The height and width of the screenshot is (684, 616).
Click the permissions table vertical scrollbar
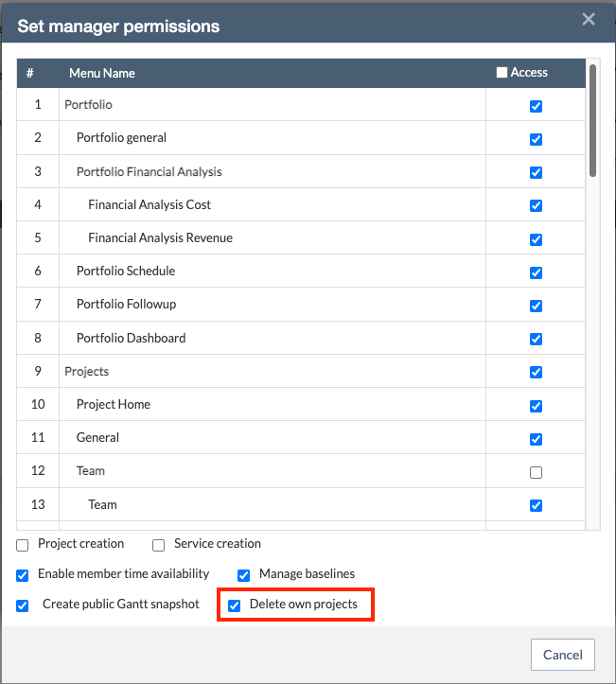click(593, 120)
